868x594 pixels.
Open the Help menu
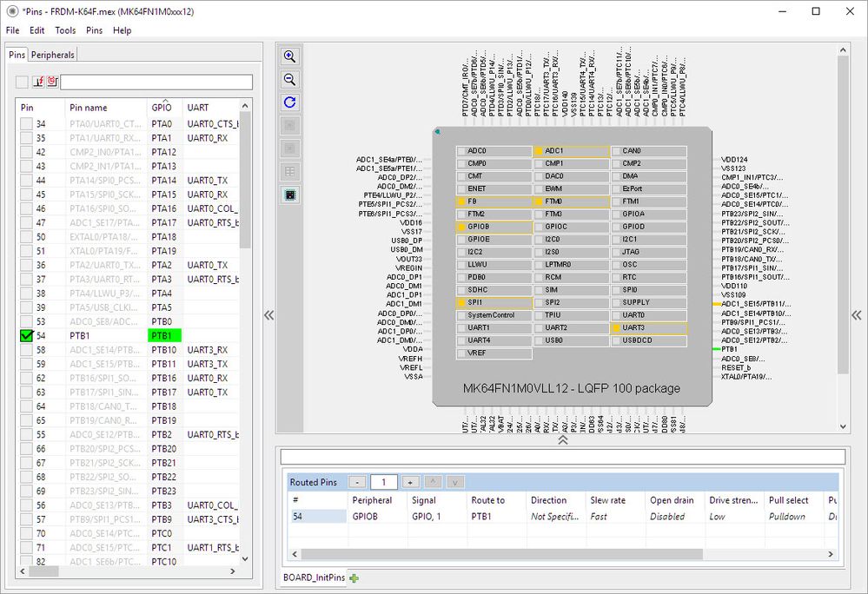coord(123,30)
